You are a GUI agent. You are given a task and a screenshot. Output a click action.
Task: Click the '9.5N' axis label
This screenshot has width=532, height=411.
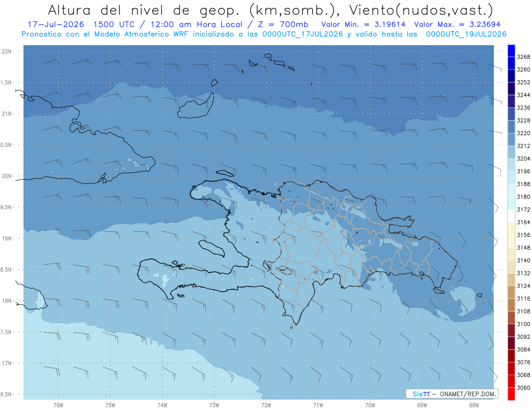click(7, 207)
